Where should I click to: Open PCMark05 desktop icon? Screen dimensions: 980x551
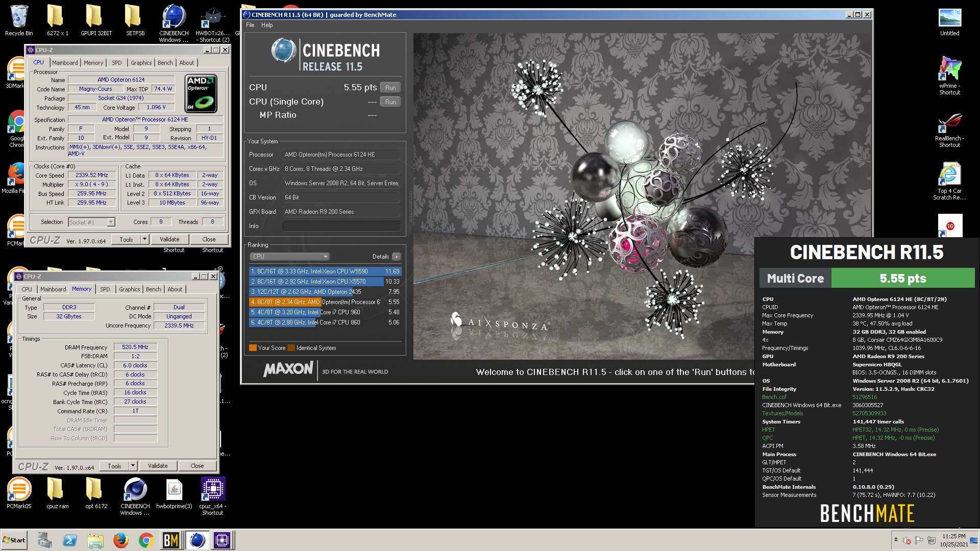tap(19, 493)
